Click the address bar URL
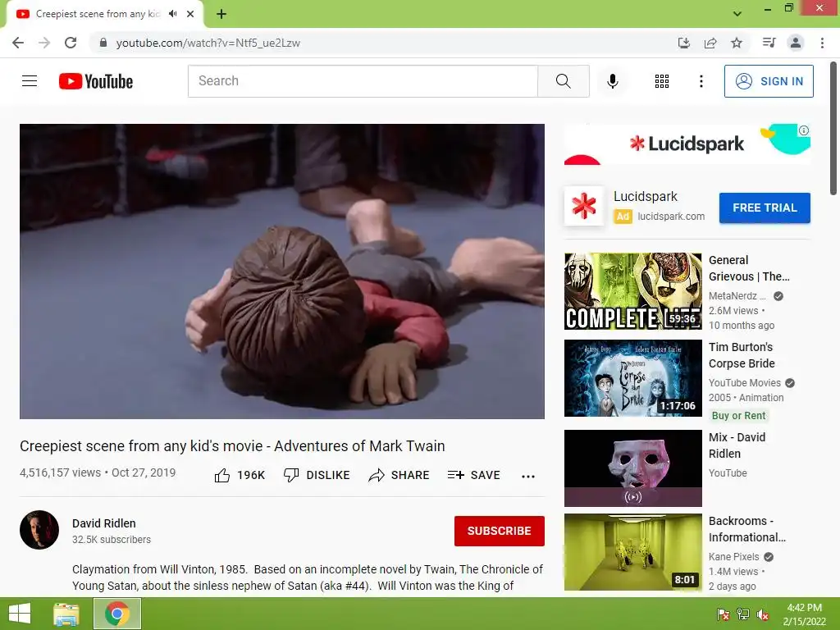Screen dimensions: 840x630 208,43
